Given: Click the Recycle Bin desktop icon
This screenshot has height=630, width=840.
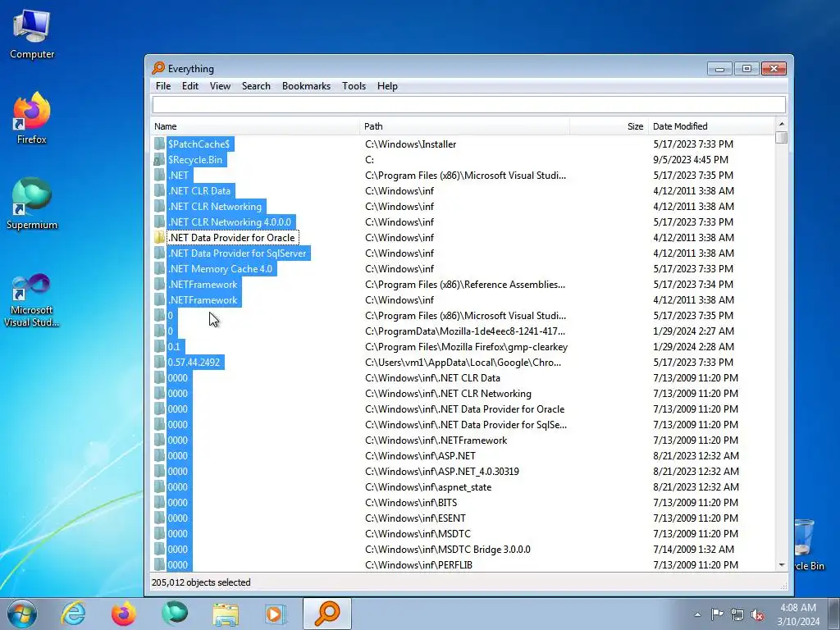Looking at the screenshot, I should coord(806,546).
